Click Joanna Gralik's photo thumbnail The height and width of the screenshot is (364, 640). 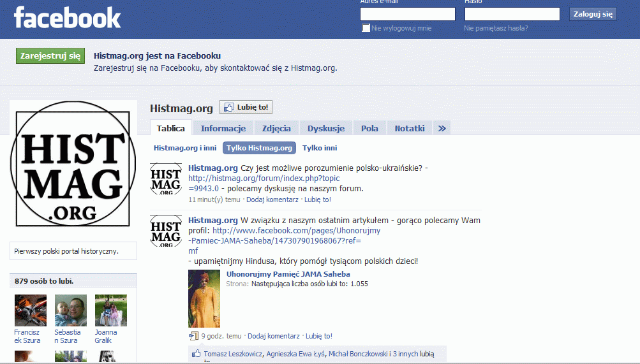point(111,310)
